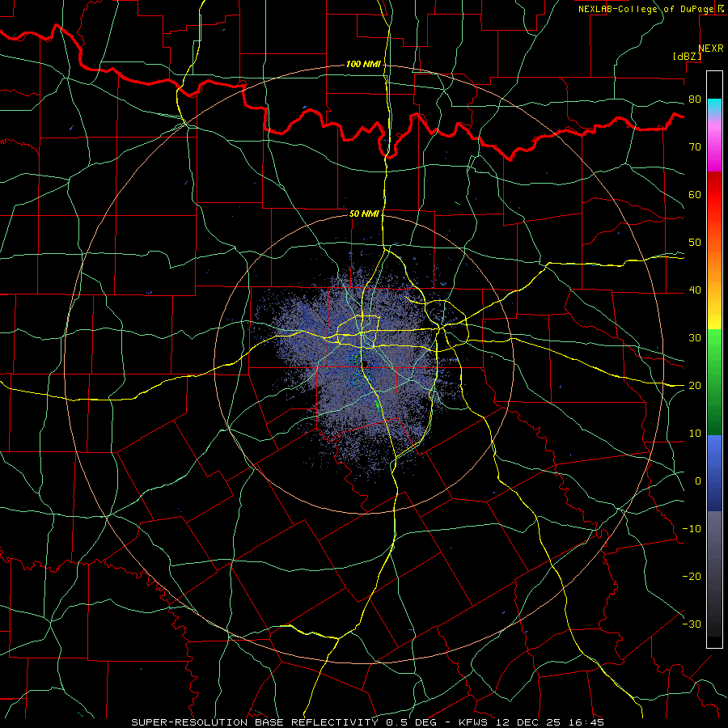Viewport: 728px width, 728px height.
Task: Click the 50 value on the dBZ scale
Action: click(695, 243)
